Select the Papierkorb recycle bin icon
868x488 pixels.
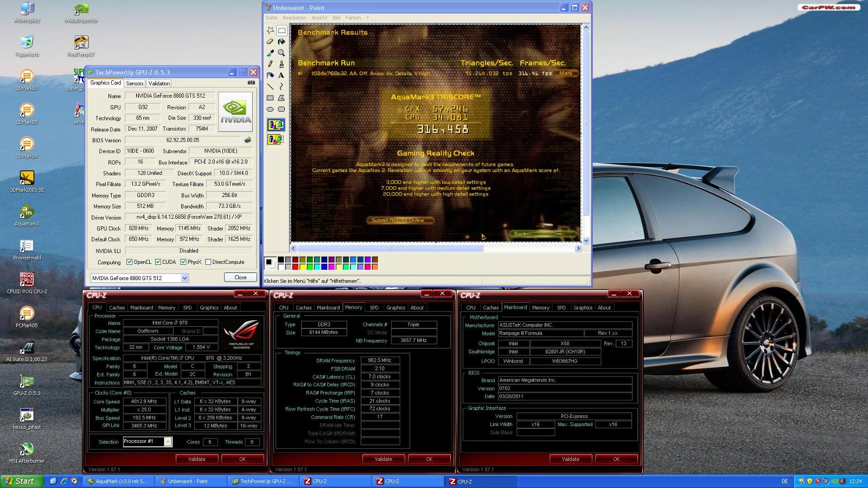27,46
